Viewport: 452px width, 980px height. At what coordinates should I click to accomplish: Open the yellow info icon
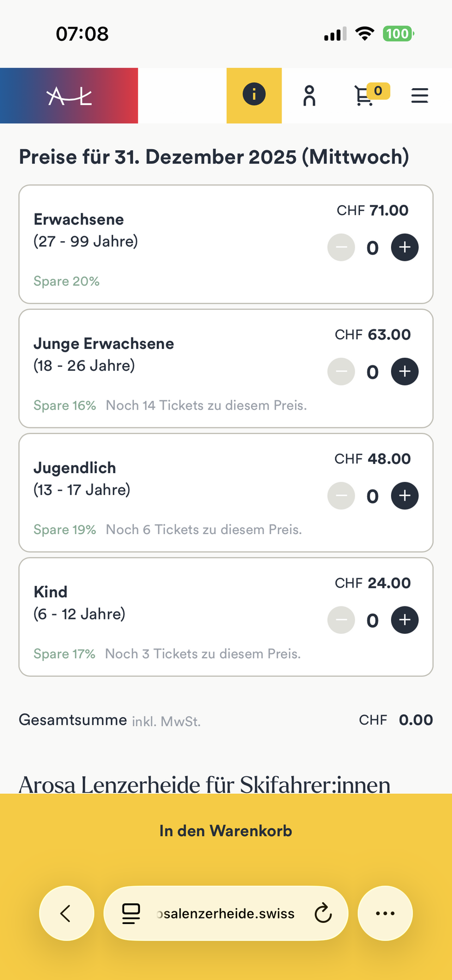point(254,95)
